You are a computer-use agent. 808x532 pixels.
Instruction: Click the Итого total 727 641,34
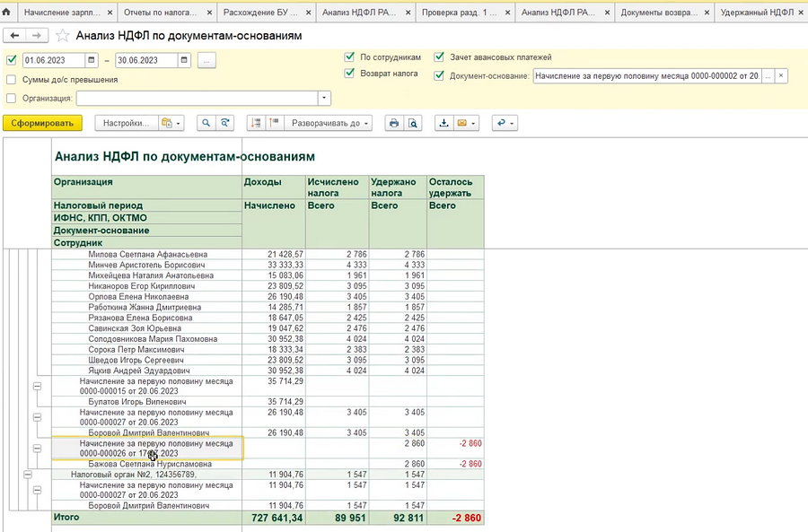pos(277,518)
